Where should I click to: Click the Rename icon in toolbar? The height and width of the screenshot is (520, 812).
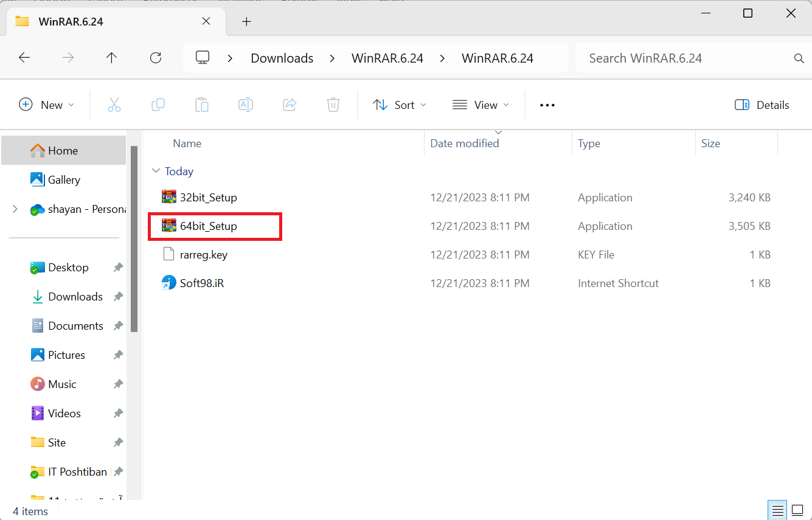[246, 105]
